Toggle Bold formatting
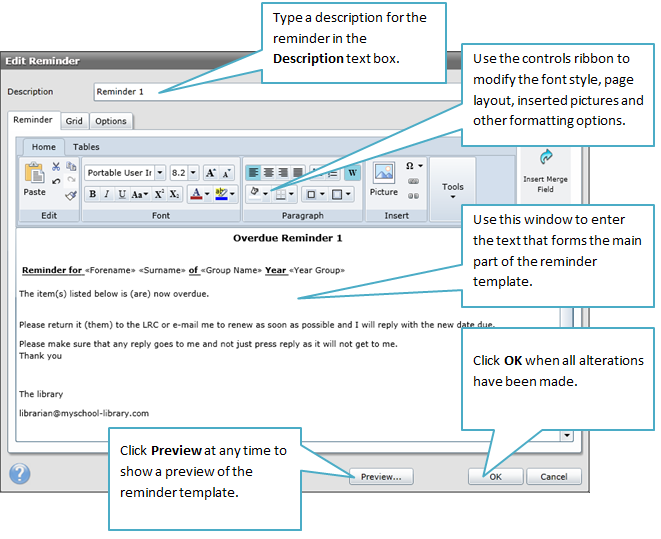Screen dimensions: 661x539 pyautogui.click(x=92, y=194)
